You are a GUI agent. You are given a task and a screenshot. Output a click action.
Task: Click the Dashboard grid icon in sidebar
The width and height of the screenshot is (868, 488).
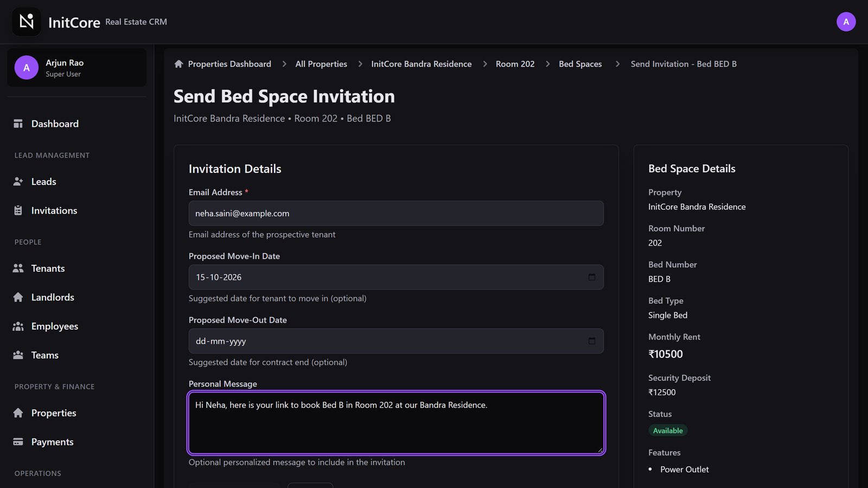point(18,124)
